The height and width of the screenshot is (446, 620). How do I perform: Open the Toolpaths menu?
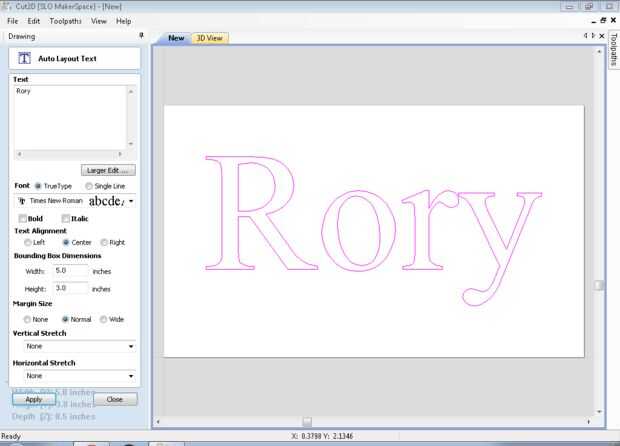pos(65,21)
